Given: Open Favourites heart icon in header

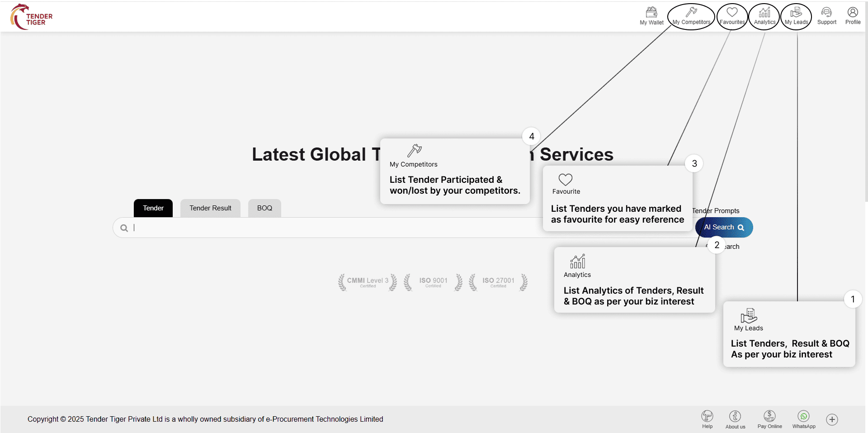Looking at the screenshot, I should point(732,16).
